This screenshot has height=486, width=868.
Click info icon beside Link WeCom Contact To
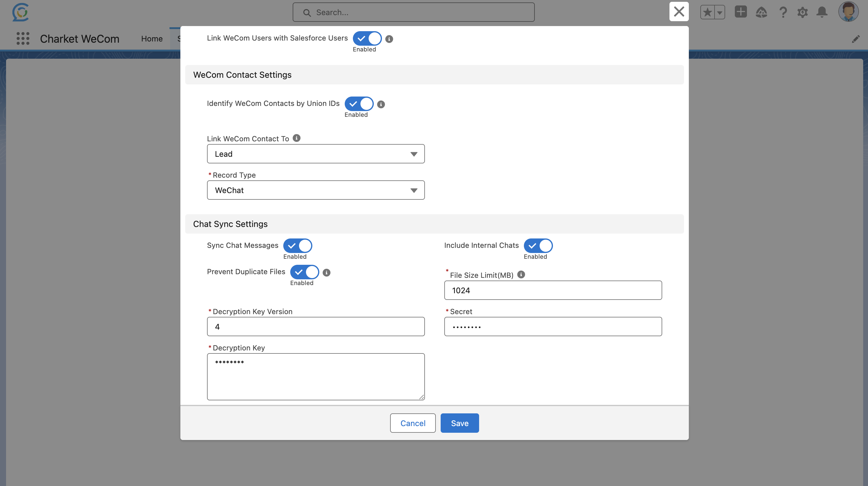296,138
